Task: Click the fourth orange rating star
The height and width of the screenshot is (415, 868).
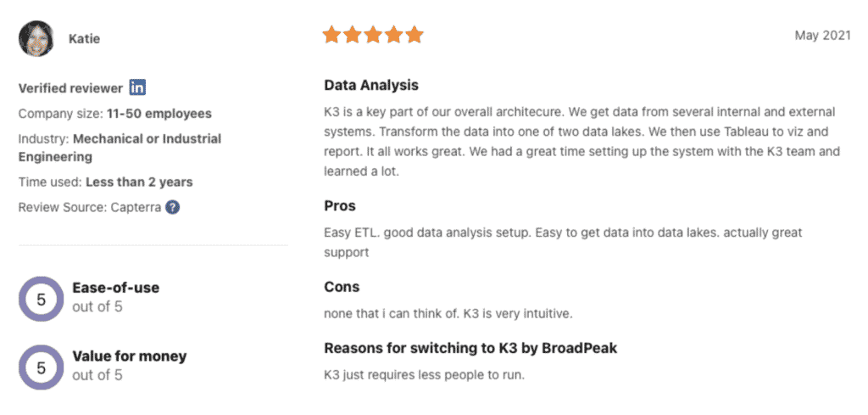Action: coord(393,35)
